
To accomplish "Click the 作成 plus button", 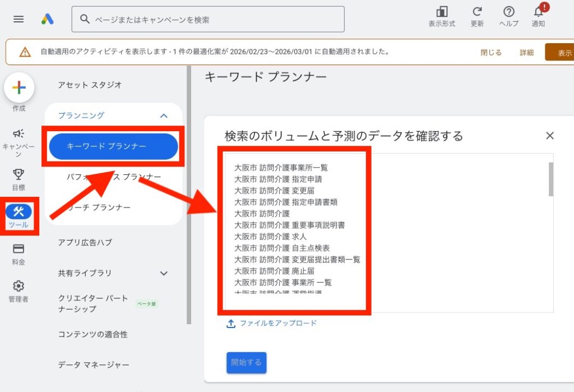I will [x=19, y=87].
